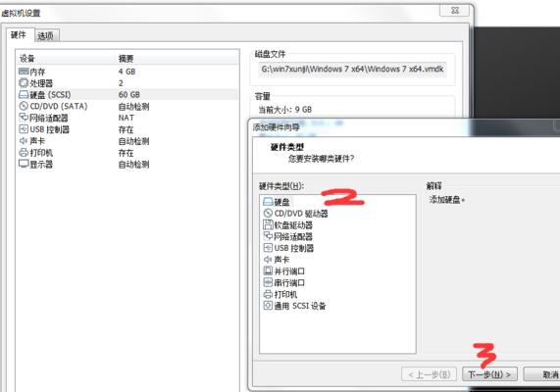
Task: Choose 硬盘 in the wizard hardware types
Action: (277, 202)
